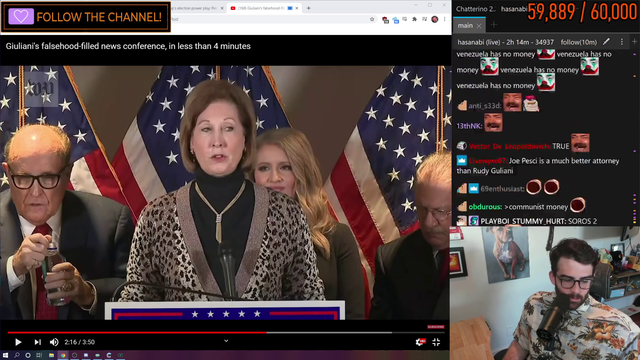This screenshot has height=360, width=640.
Task: Switch to the election power play tab
Action: [x=195, y=8]
